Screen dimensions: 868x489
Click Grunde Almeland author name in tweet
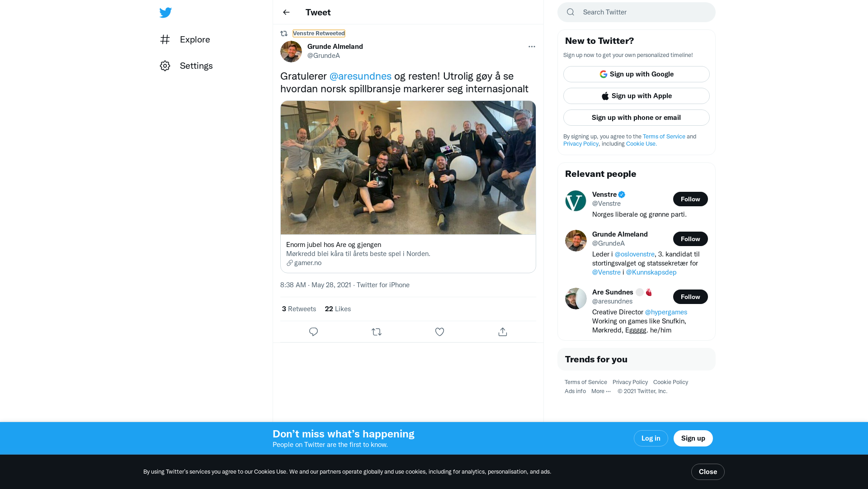tap(335, 47)
